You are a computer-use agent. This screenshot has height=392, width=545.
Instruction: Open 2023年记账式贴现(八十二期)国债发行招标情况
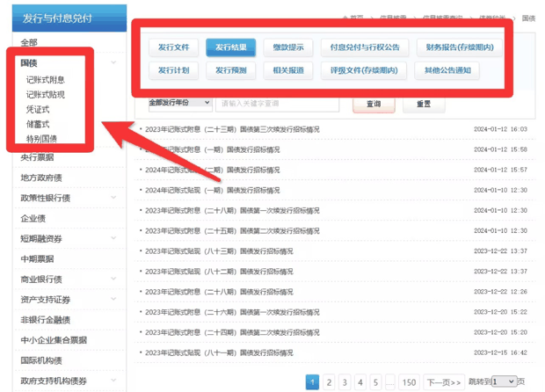tap(219, 272)
